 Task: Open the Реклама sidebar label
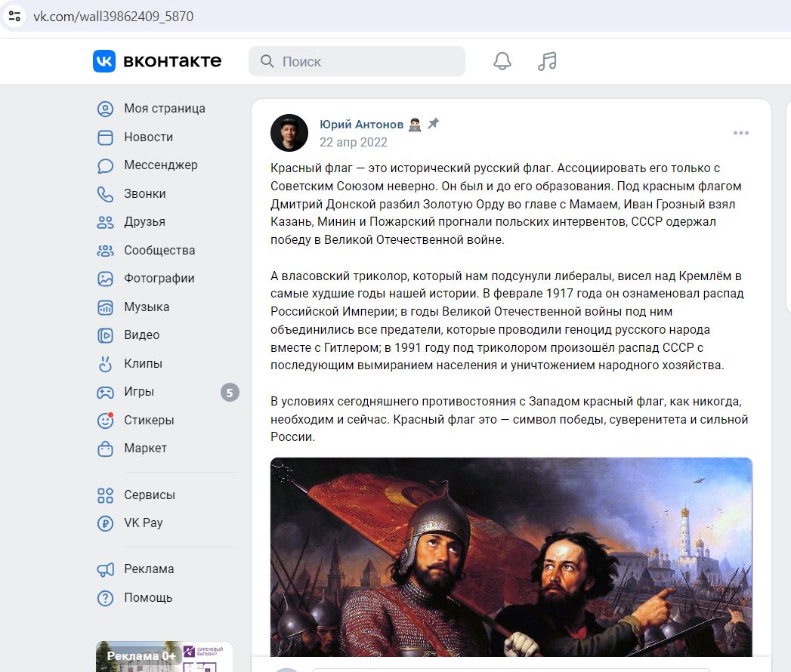pyautogui.click(x=149, y=569)
